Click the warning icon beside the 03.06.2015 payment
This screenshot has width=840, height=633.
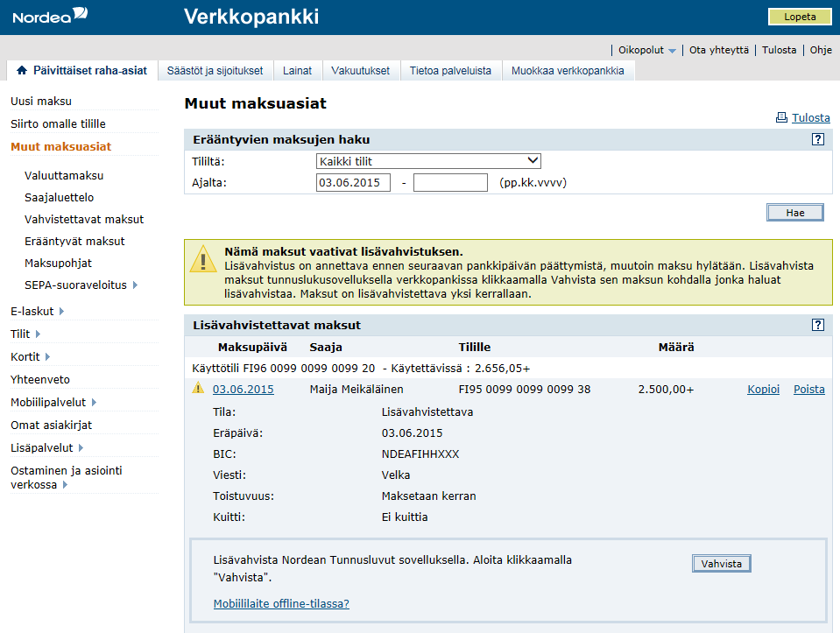click(x=198, y=388)
